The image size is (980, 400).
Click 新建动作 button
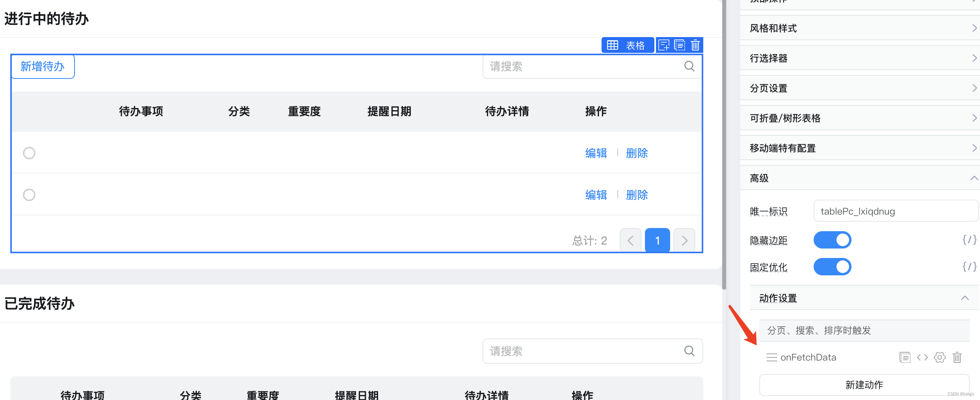(864, 385)
